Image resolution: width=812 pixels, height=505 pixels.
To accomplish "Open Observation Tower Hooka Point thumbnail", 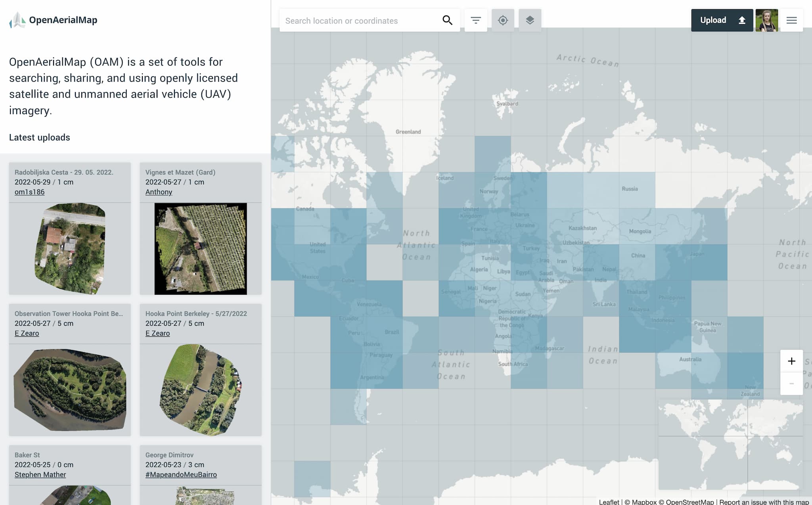I will [70, 390].
